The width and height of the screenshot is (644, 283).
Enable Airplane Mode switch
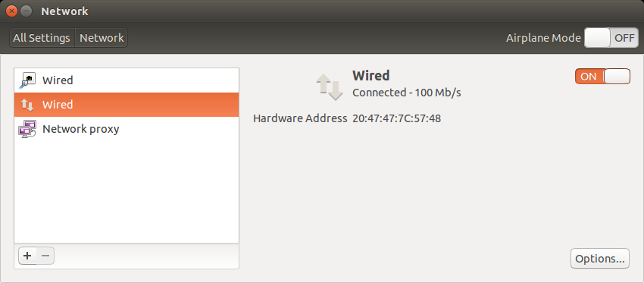point(611,38)
